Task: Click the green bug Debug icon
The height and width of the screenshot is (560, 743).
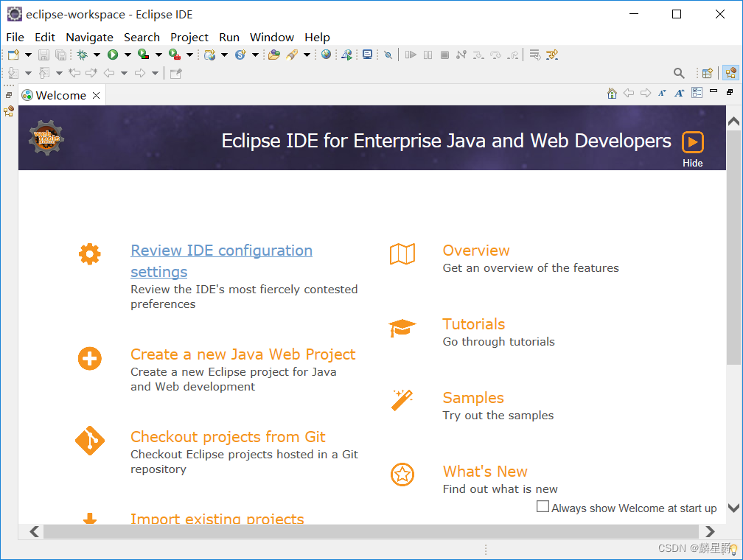Action: (x=83, y=55)
